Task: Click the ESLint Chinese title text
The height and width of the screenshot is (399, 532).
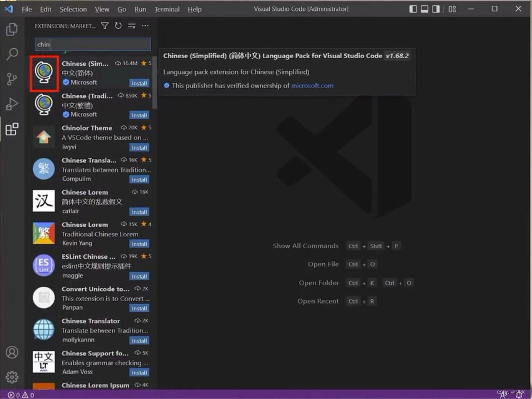Action: point(89,256)
